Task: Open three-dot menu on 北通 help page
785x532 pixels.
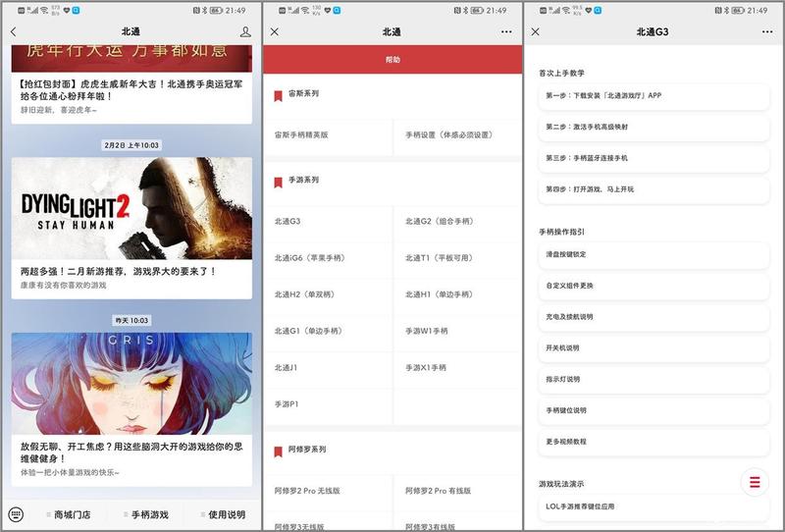Action: (506, 31)
